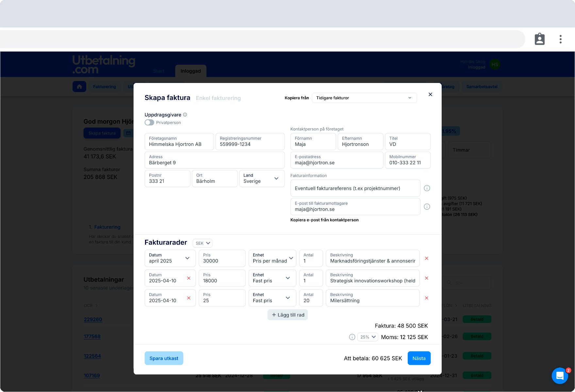Open Enhet Pris per månad dropdown
This screenshot has width=575, height=392.
pos(272,258)
